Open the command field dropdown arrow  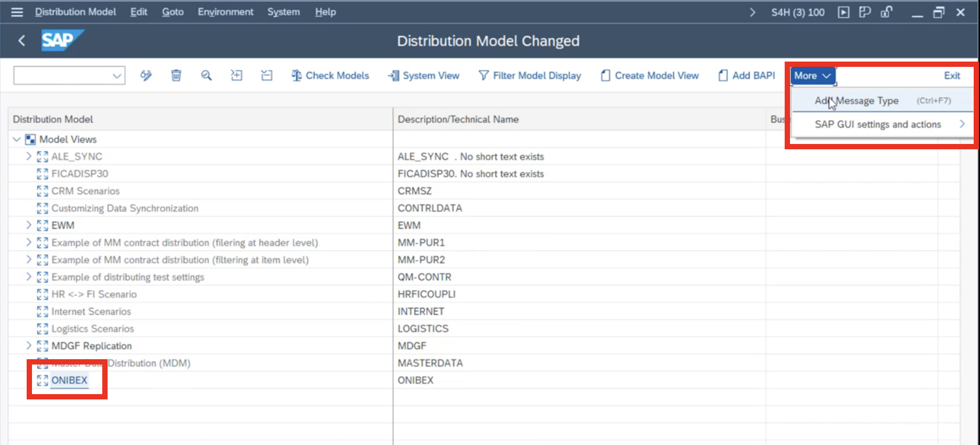pyautogui.click(x=117, y=76)
